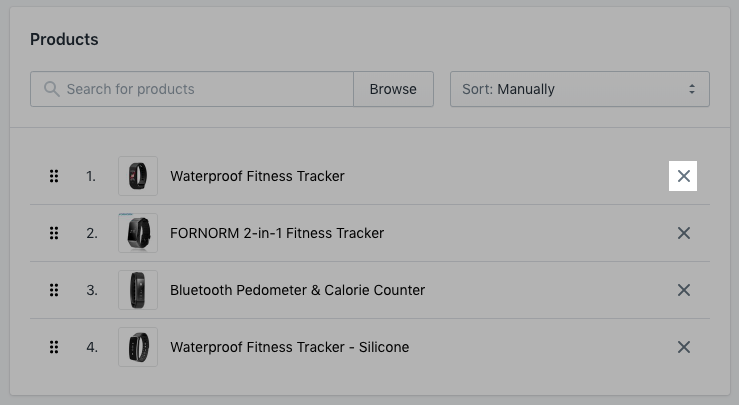Click Silicone tracker product image
The width and height of the screenshot is (739, 405).
[137, 347]
